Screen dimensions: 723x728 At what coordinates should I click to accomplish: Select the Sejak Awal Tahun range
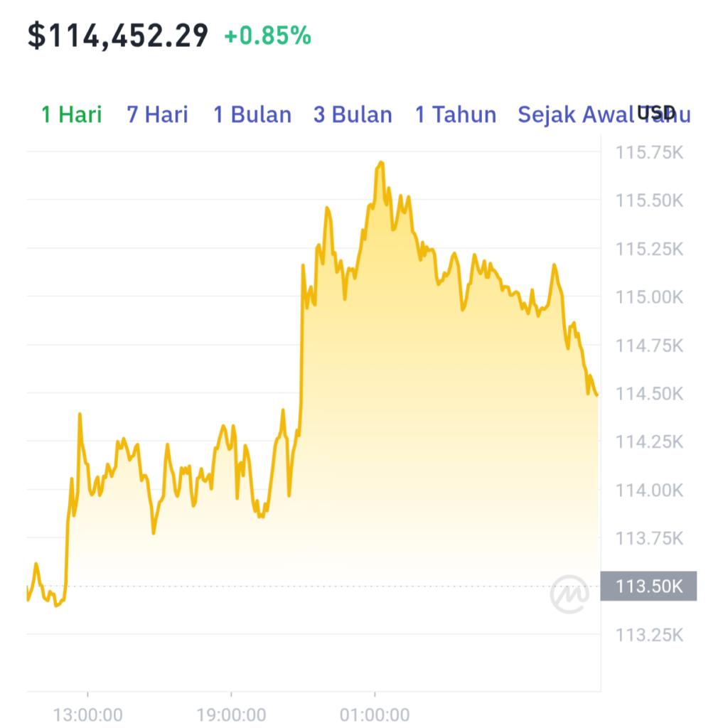pos(604,114)
